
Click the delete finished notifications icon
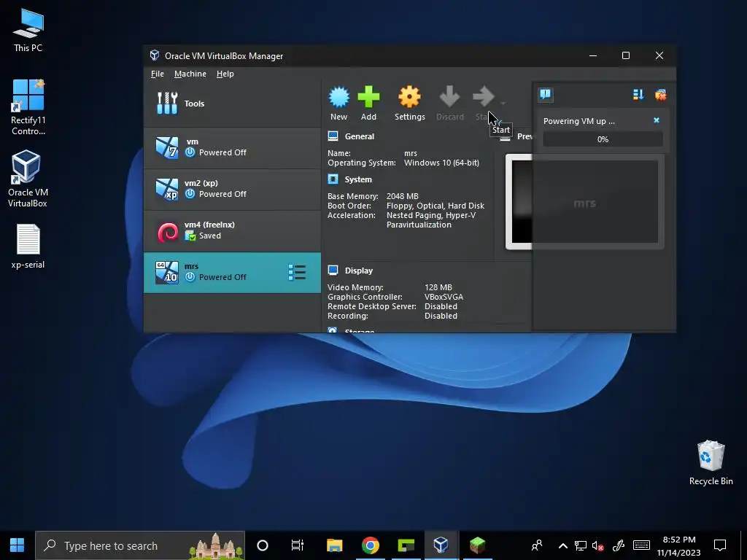coord(661,95)
